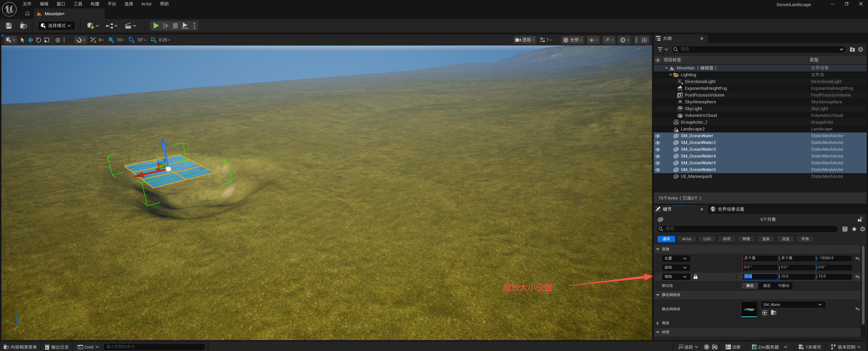Select the translate (move) gizmo tool
The height and width of the screenshot is (351, 868).
pos(31,40)
